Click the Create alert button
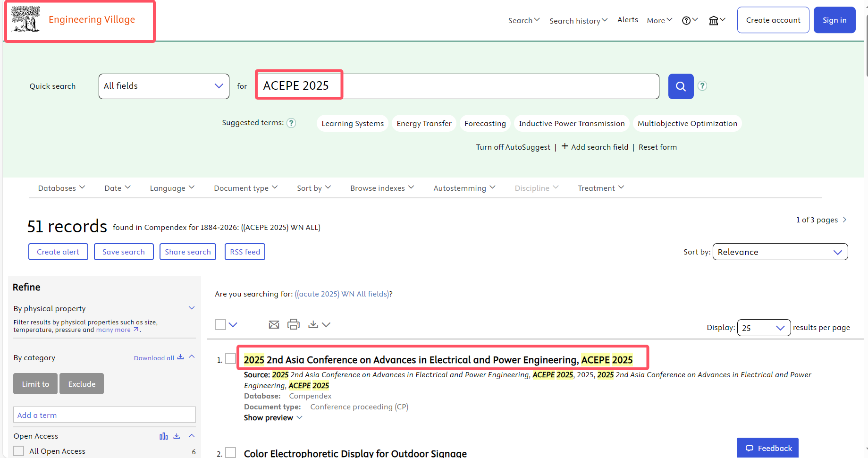Image resolution: width=868 pixels, height=458 pixels. coord(58,252)
